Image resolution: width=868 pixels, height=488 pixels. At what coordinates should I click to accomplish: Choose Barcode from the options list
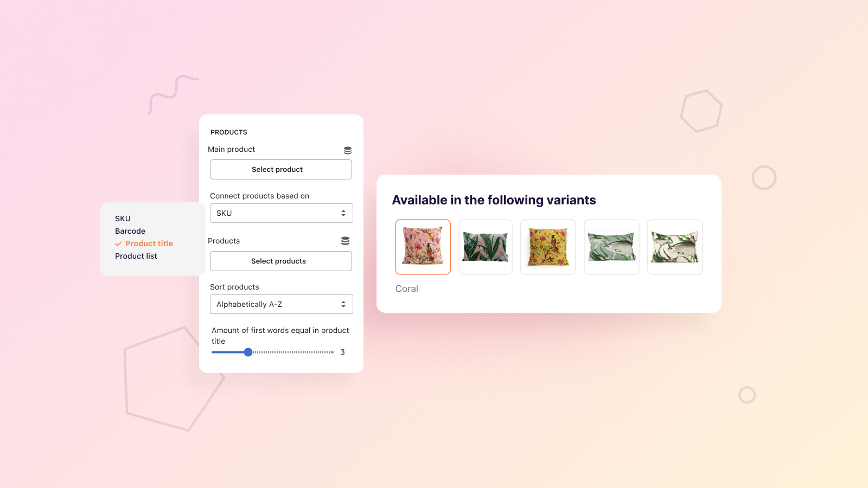[130, 231]
